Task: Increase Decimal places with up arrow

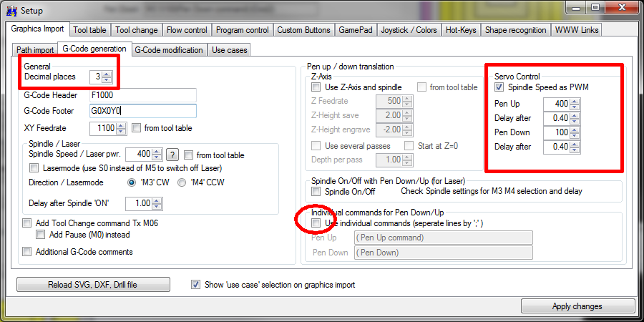Action: (x=107, y=73)
